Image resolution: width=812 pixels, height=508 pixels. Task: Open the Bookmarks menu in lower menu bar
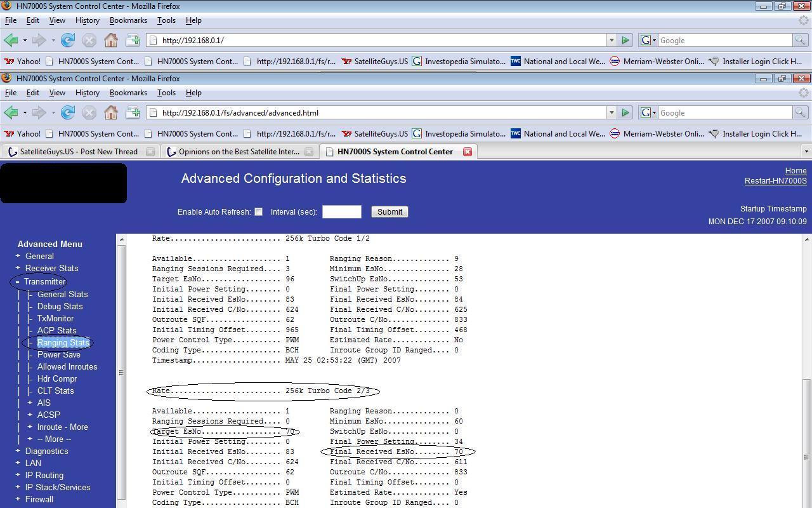pyautogui.click(x=128, y=93)
